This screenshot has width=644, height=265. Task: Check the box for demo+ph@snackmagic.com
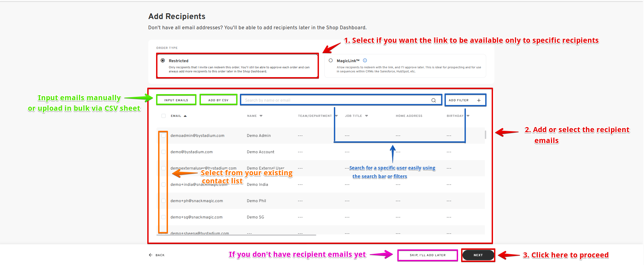point(164,201)
